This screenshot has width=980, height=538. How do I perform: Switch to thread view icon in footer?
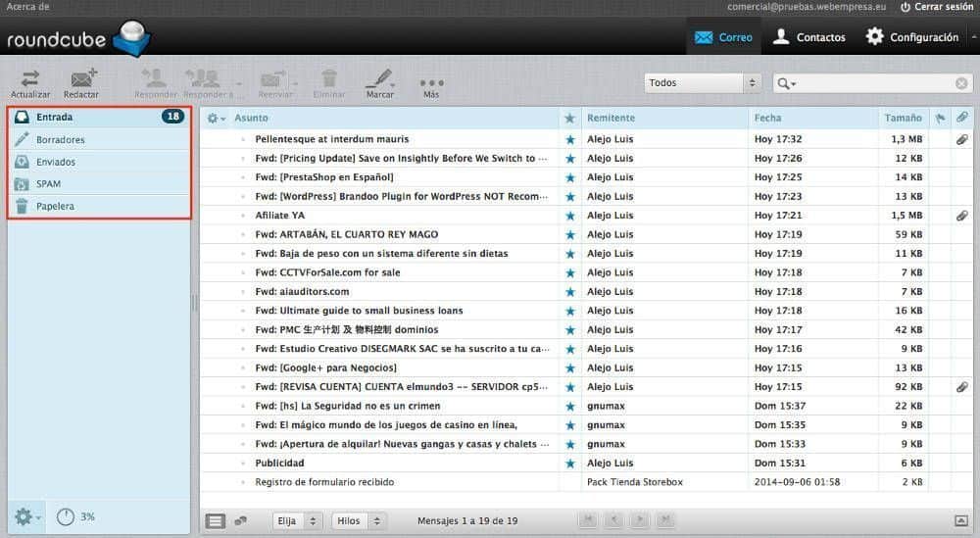241,520
